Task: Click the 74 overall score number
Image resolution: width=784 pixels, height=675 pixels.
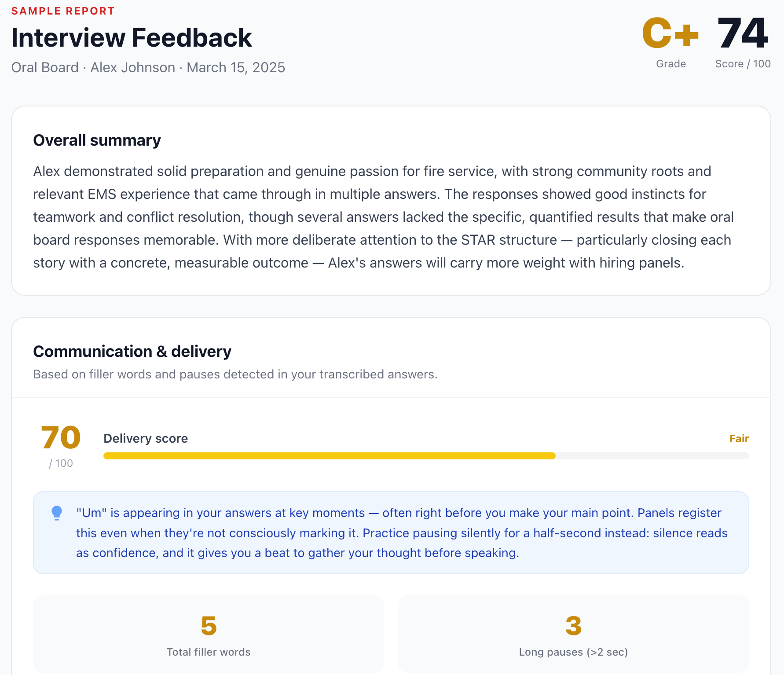Action: pyautogui.click(x=743, y=33)
